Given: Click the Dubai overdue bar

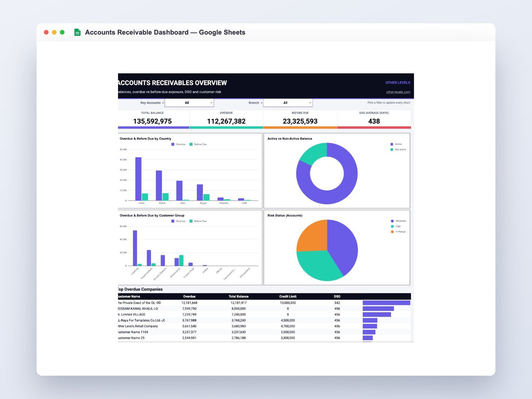Looking at the screenshot, I should pos(159,185).
